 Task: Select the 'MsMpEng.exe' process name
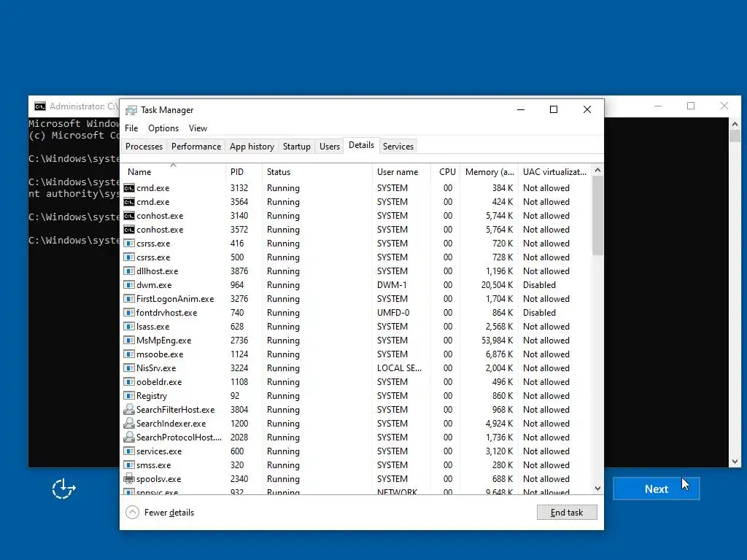coord(164,340)
